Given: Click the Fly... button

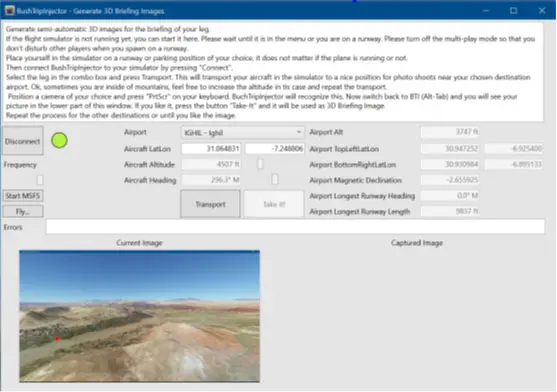Looking at the screenshot, I should click(x=23, y=212).
